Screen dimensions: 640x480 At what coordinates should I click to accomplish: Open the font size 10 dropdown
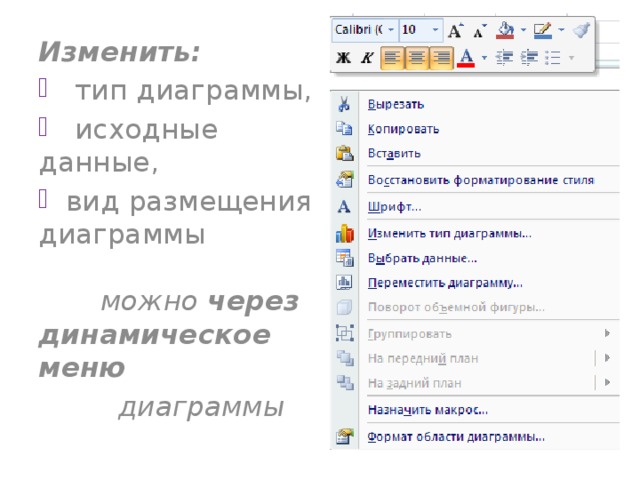coord(435,30)
